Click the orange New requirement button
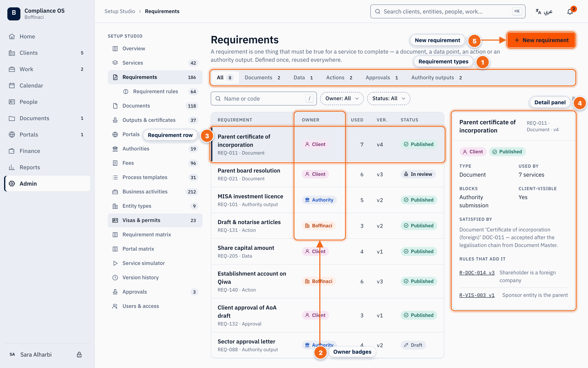 coord(541,40)
